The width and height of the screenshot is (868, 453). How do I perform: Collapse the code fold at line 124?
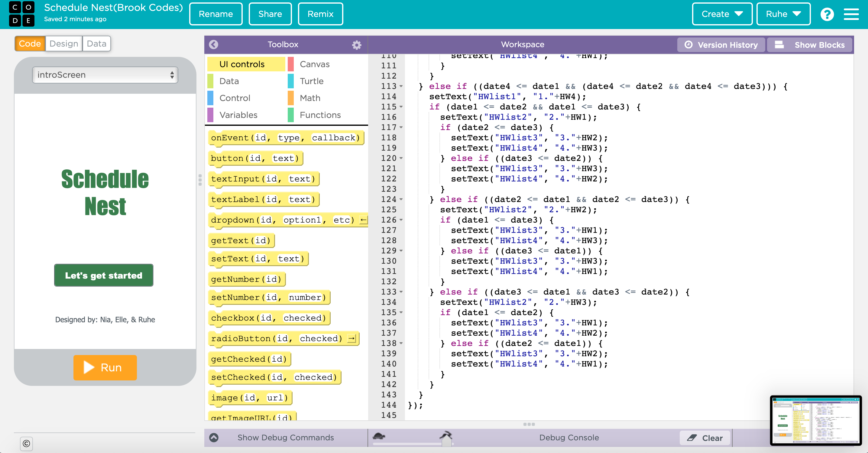[x=401, y=200]
